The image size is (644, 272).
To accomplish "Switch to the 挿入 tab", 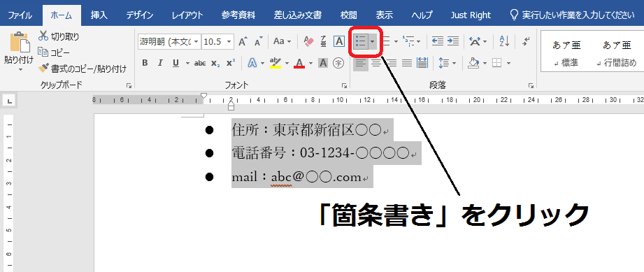I will (x=99, y=15).
